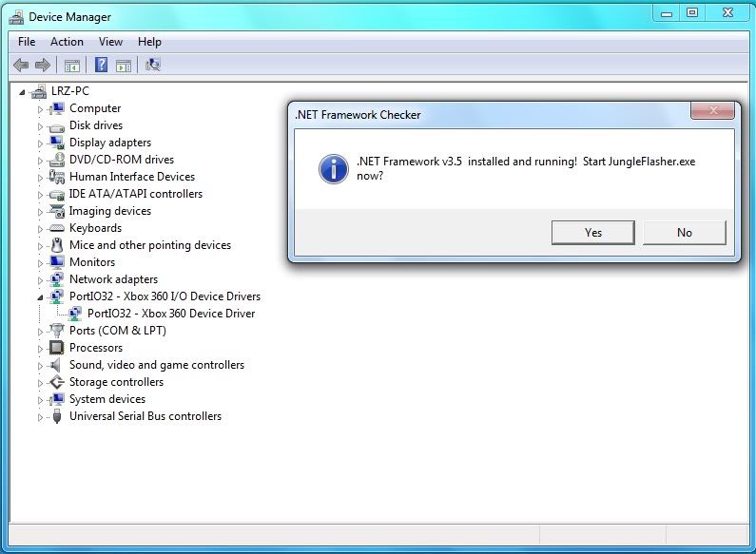Collapse the LRZ-PC root node
The image size is (756, 554).
22,92
